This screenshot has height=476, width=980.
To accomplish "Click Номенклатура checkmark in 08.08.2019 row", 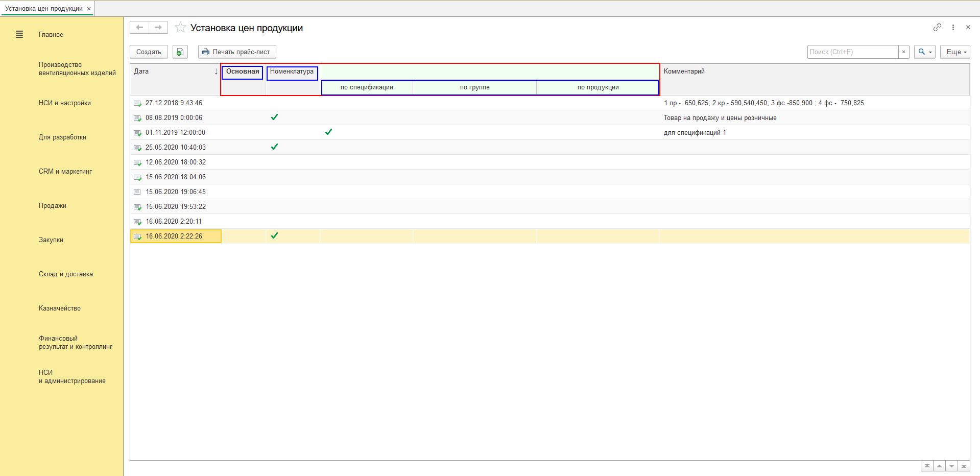I will [274, 117].
